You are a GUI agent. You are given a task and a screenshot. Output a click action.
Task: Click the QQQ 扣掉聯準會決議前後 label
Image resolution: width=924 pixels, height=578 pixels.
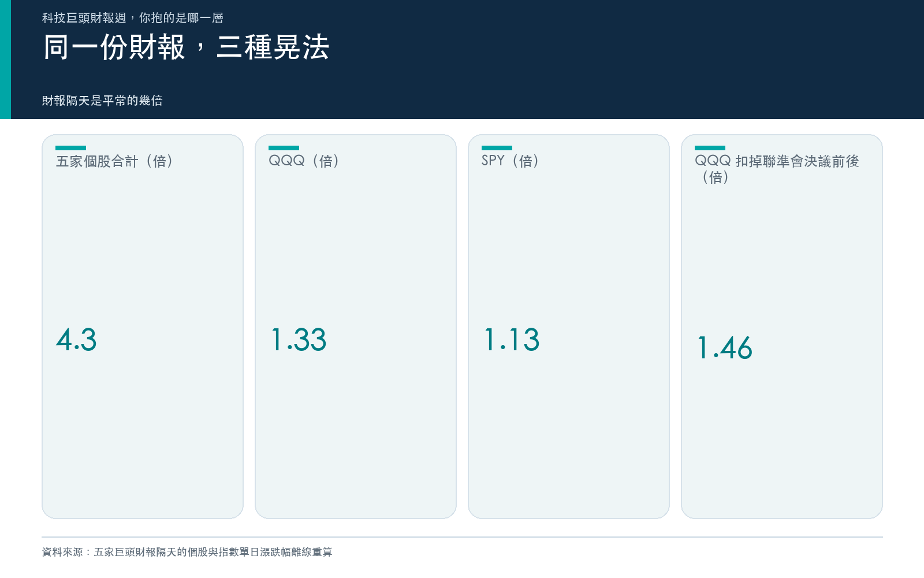[777, 169]
